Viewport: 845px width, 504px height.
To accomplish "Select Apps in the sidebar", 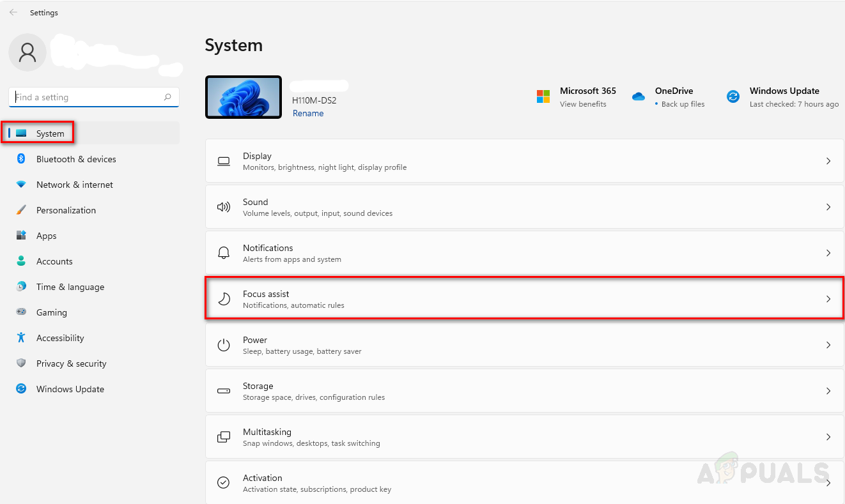I will pyautogui.click(x=46, y=236).
